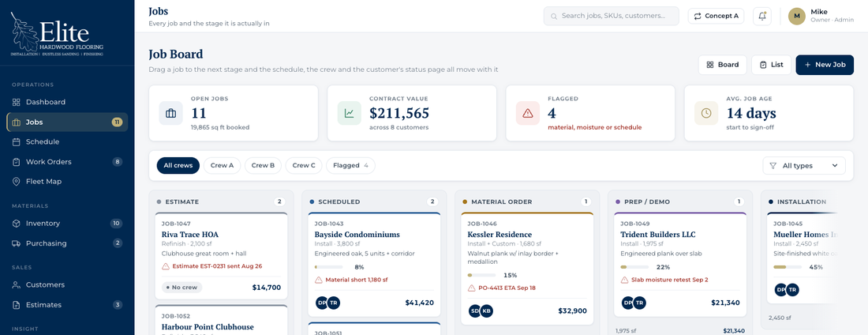Click the Elite Hardwood Flooring logo
The width and height of the screenshot is (868, 335).
tap(57, 36)
